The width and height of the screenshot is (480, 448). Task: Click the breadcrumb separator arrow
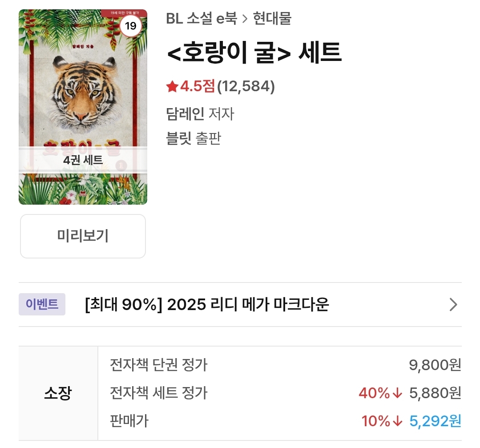pyautogui.click(x=245, y=19)
